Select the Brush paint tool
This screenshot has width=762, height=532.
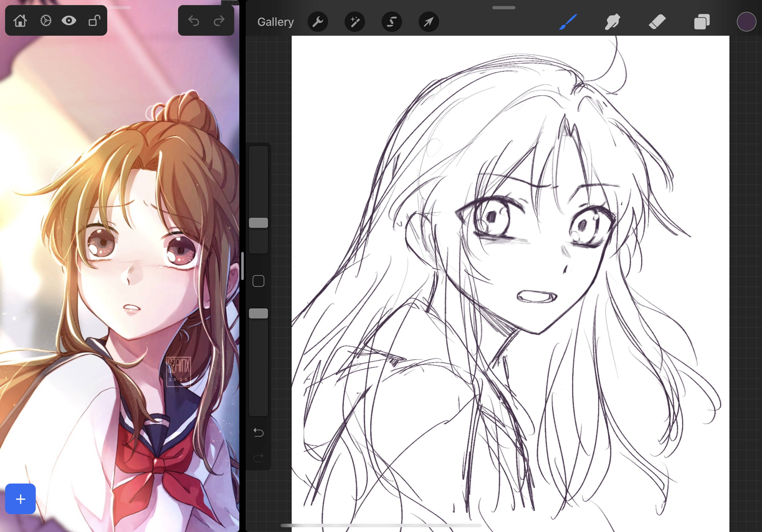[568, 22]
